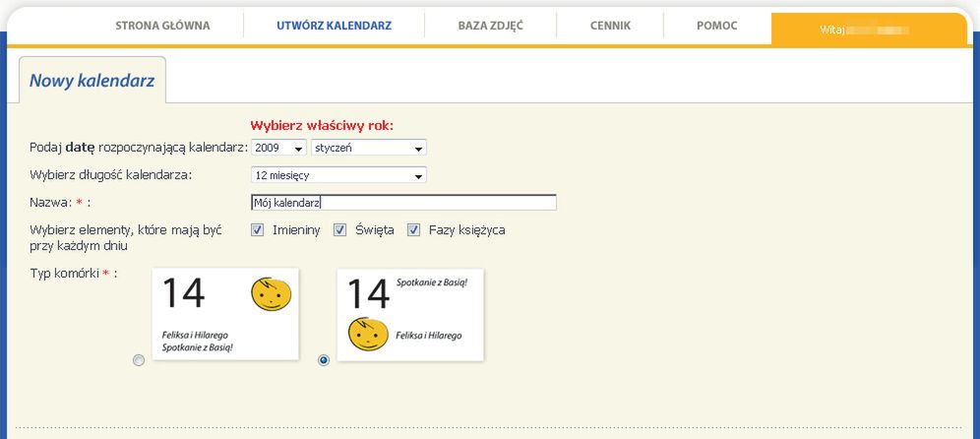Toggle the Imieniny checkbox
This screenshot has width=980, height=439.
click(257, 230)
